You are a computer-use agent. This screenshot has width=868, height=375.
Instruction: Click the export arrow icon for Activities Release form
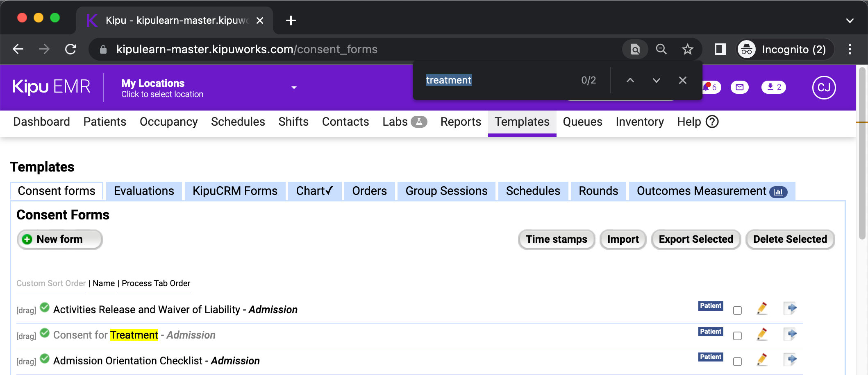[x=790, y=308]
